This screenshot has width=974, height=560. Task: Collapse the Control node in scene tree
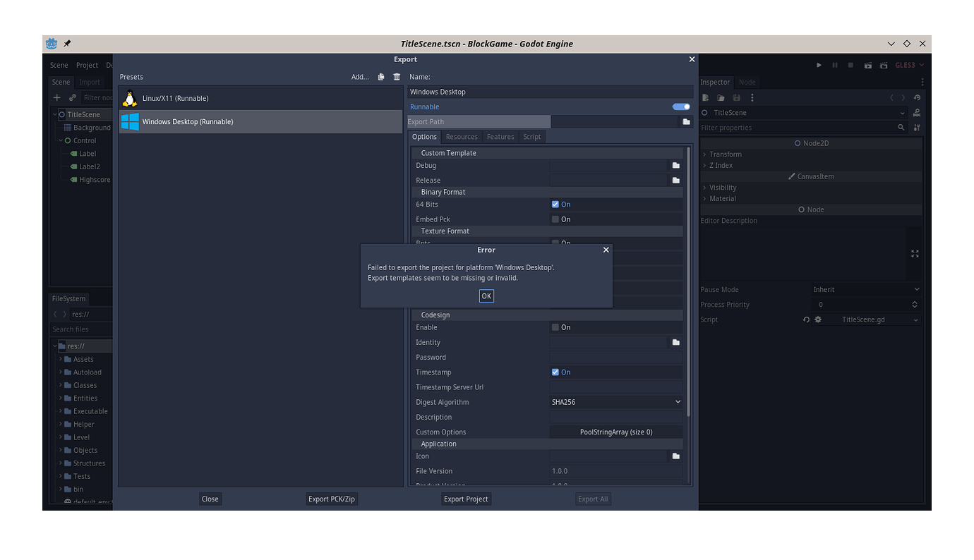pos(60,140)
